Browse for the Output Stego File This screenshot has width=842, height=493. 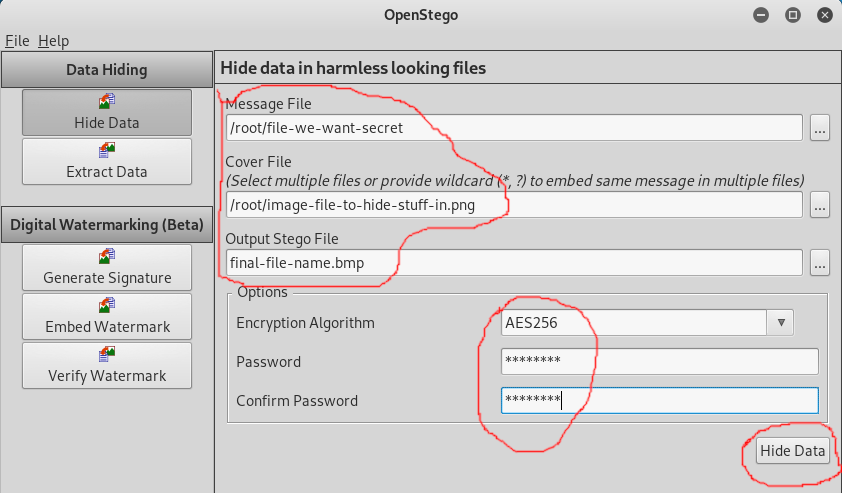coord(819,263)
